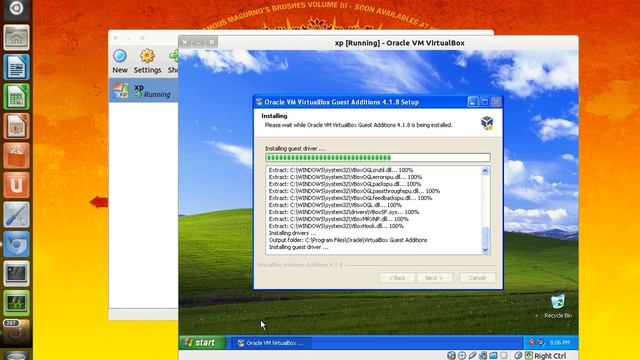Image resolution: width=640 pixels, height=360 pixels.
Task: Launch LibreOffice Writer from the dock
Action: pyautogui.click(x=16, y=67)
